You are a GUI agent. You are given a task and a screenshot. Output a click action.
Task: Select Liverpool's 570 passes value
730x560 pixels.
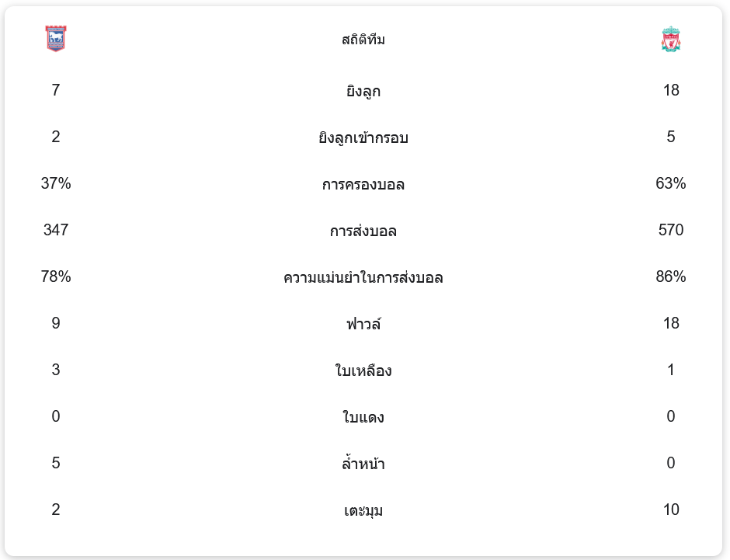pyautogui.click(x=671, y=230)
